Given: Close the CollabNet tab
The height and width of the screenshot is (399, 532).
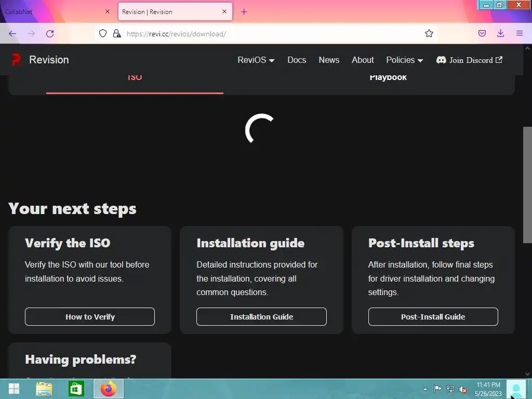Looking at the screenshot, I should tap(108, 11).
